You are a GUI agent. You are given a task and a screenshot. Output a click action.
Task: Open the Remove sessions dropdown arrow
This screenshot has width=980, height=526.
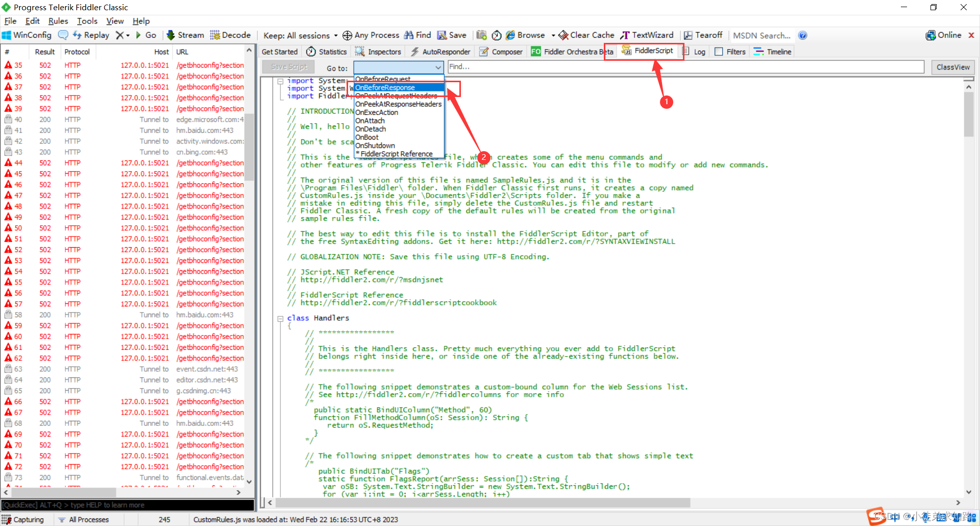pos(128,36)
